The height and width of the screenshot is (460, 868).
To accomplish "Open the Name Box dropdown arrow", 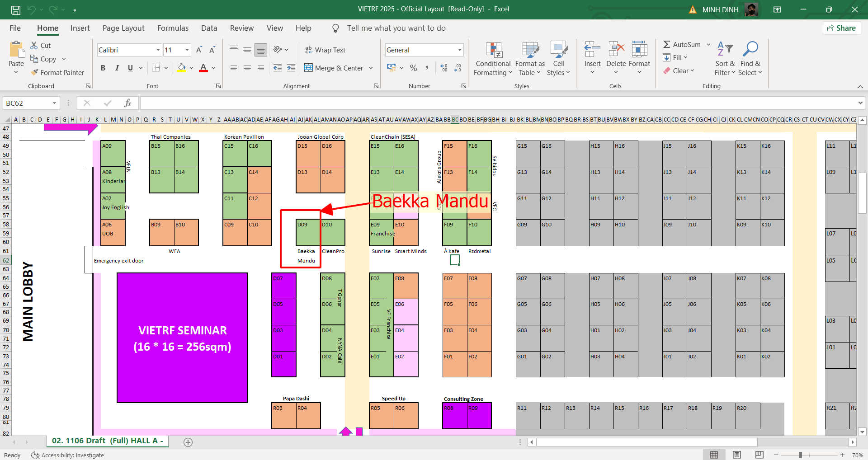I will (54, 103).
